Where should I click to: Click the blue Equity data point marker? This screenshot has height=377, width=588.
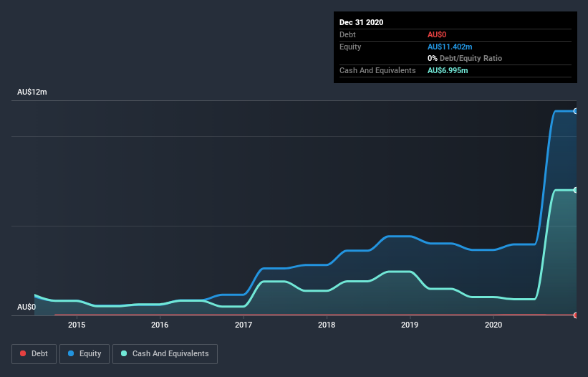575,111
